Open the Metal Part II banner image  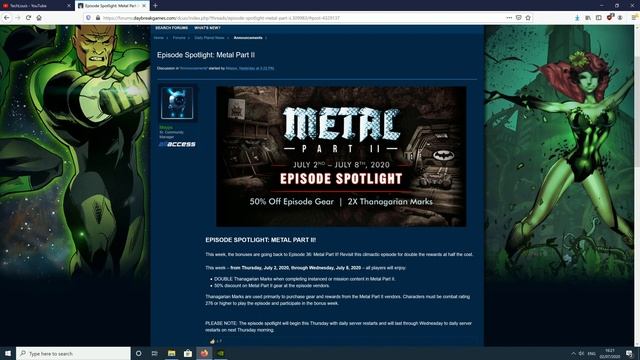[x=341, y=156]
